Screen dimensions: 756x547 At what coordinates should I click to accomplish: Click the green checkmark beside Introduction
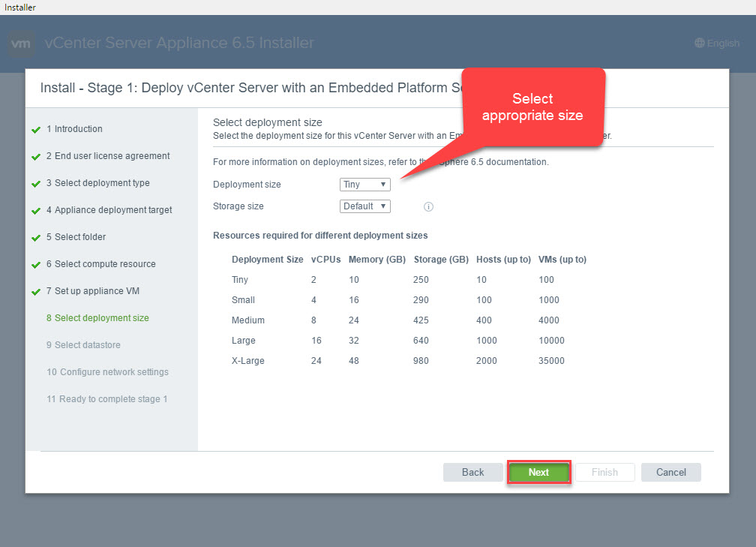(36, 130)
